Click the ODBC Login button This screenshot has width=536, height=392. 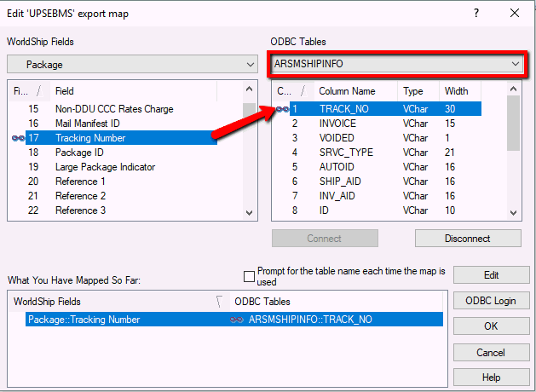point(490,300)
